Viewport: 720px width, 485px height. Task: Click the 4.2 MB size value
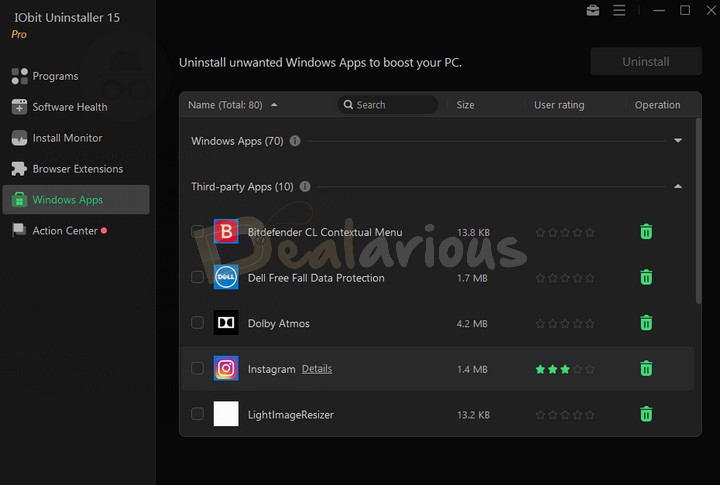472,323
